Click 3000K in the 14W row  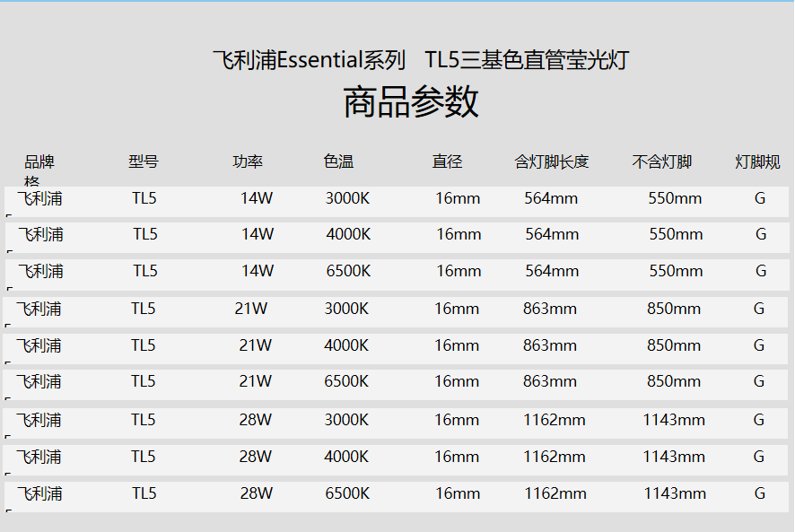(347, 198)
